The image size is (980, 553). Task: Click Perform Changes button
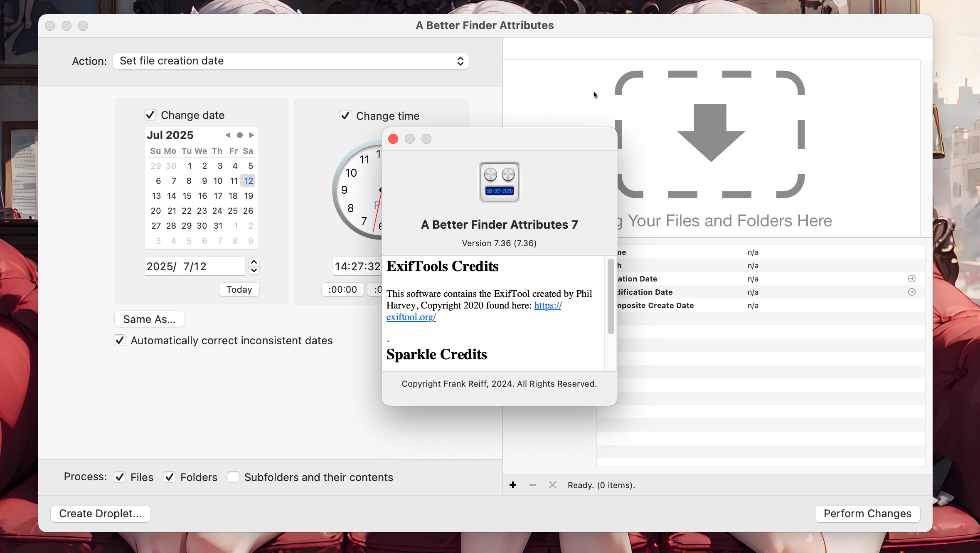[x=867, y=513]
